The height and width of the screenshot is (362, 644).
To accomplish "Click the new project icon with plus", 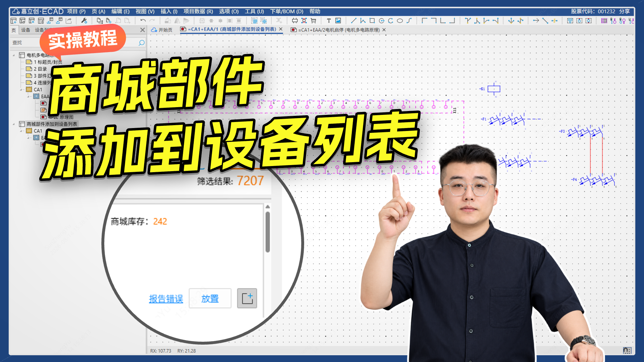I will coord(14,21).
